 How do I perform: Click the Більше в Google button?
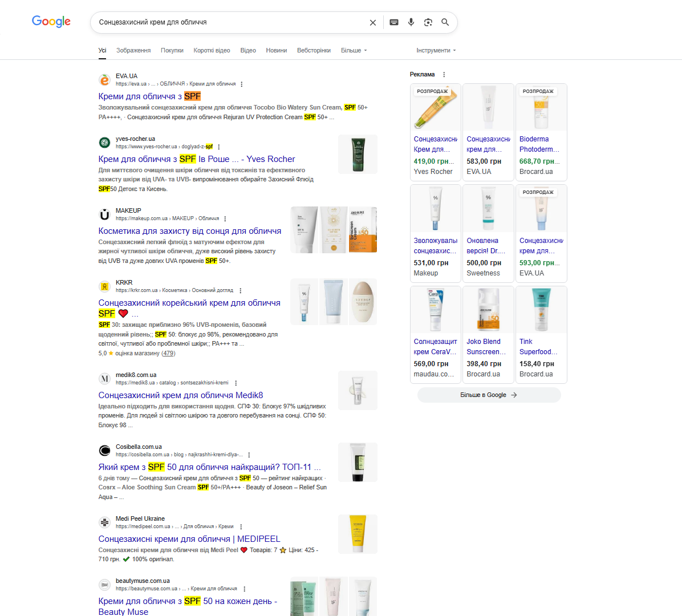(489, 395)
